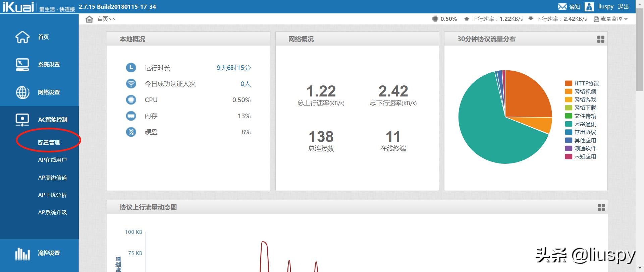Click the CPU icon in local overview
The width and height of the screenshot is (644, 272).
pyautogui.click(x=131, y=100)
